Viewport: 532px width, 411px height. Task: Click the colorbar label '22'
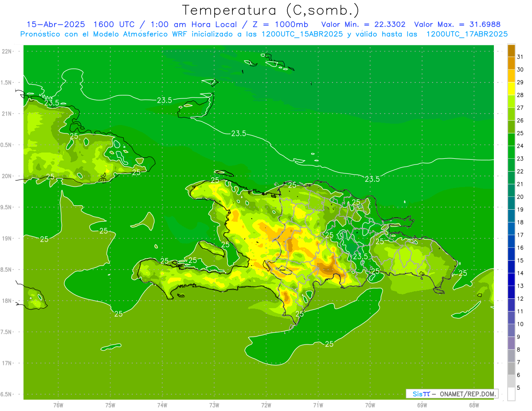[520, 172]
